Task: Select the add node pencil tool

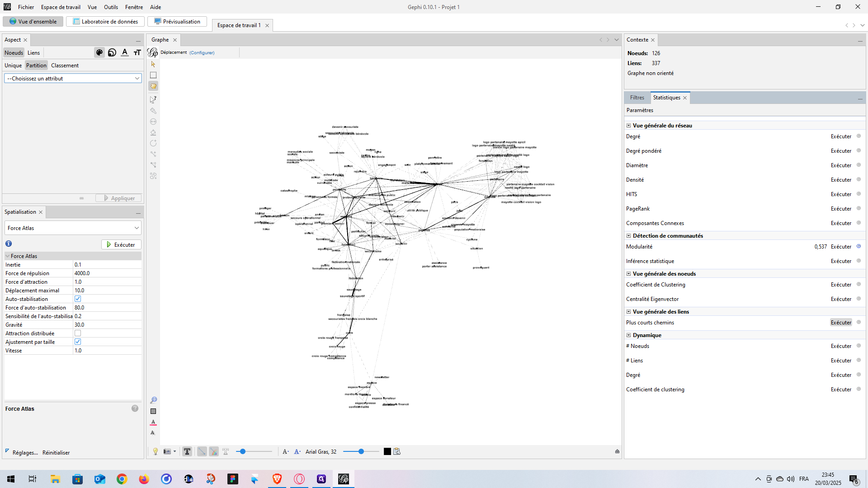Action: click(153, 143)
